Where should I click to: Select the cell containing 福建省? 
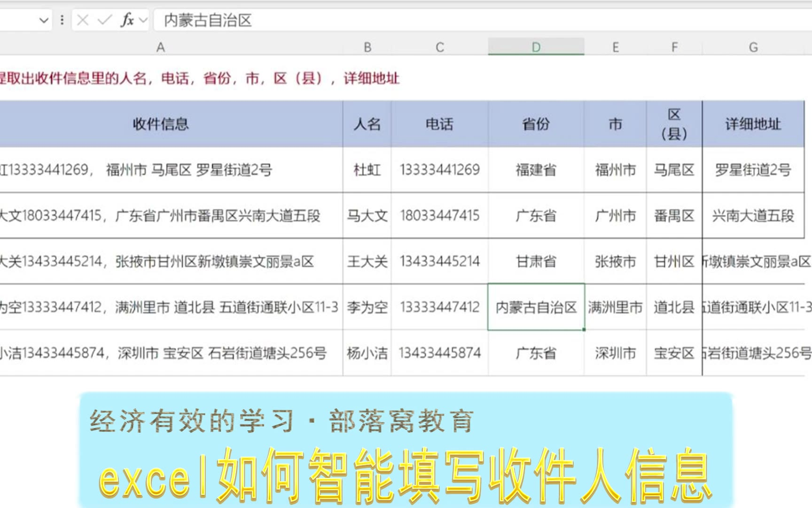click(x=536, y=170)
